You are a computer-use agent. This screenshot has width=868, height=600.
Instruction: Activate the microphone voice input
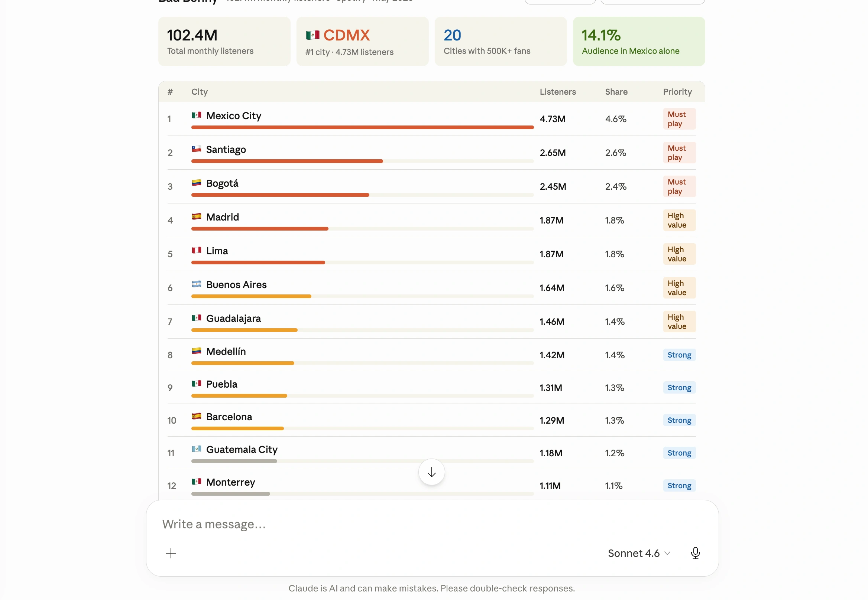pos(695,553)
